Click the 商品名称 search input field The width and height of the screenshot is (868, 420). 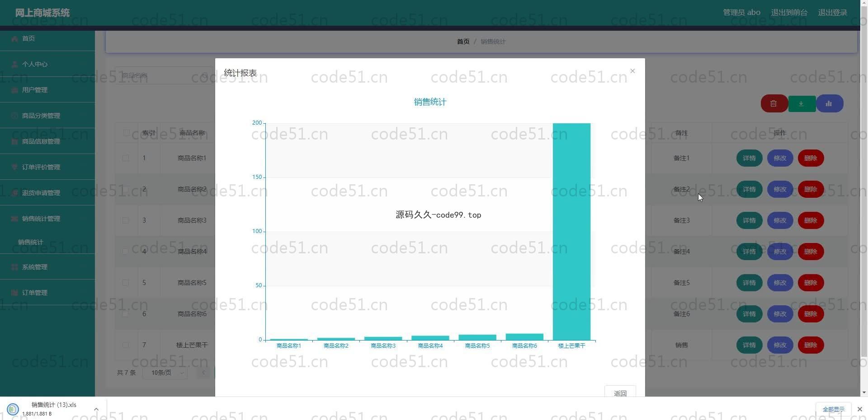[x=163, y=75]
